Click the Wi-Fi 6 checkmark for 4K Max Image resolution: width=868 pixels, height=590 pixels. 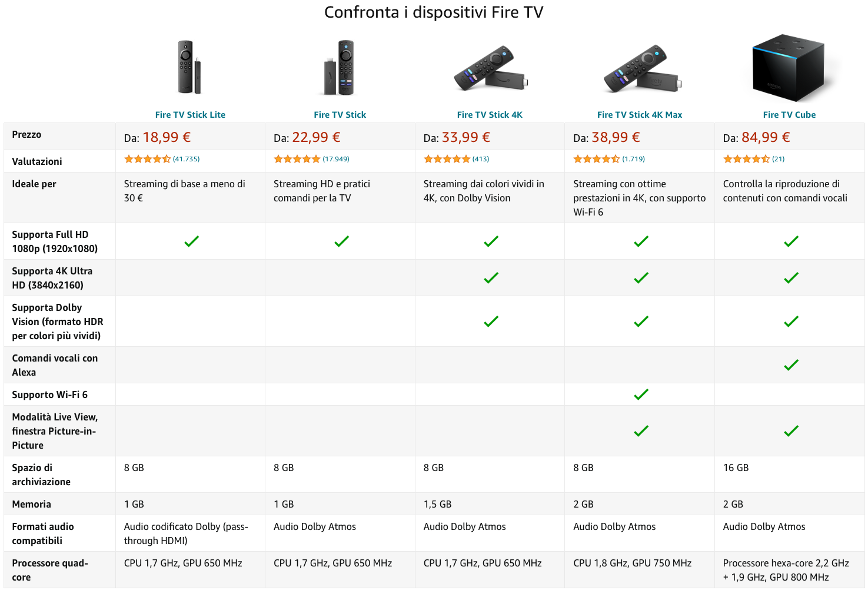click(x=641, y=395)
